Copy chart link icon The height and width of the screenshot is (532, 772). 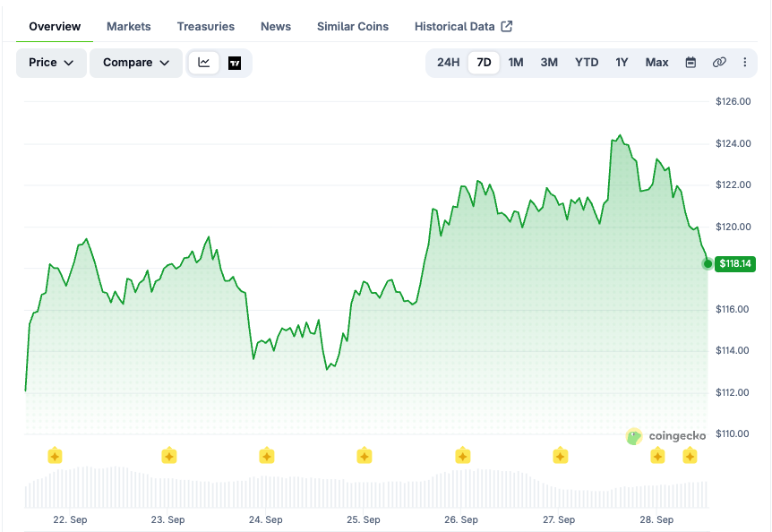(x=719, y=63)
